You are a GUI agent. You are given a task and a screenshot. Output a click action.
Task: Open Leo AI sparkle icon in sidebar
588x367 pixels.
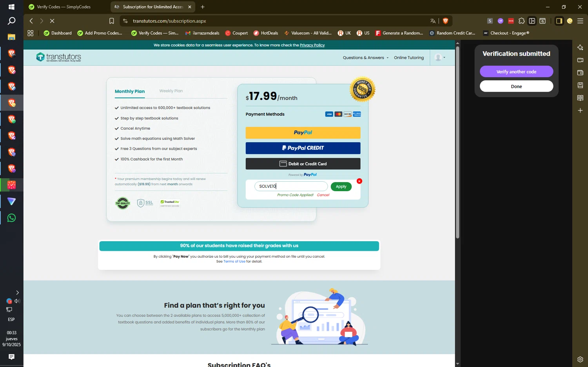(580, 47)
